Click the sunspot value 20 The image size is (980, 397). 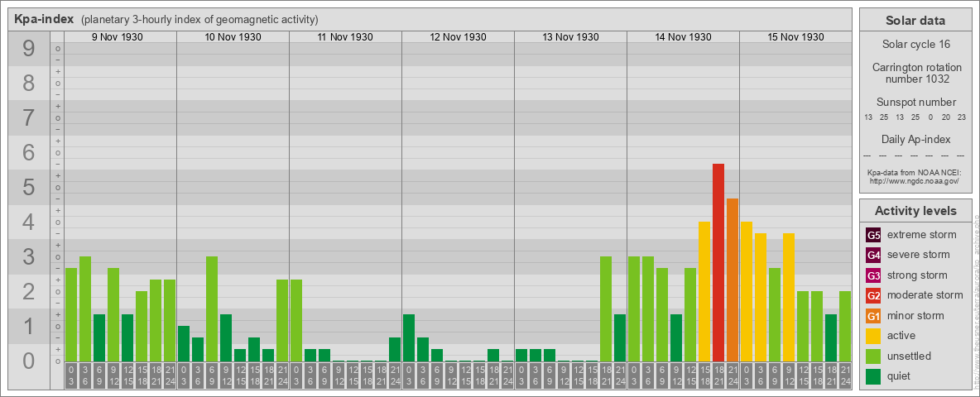coord(946,118)
